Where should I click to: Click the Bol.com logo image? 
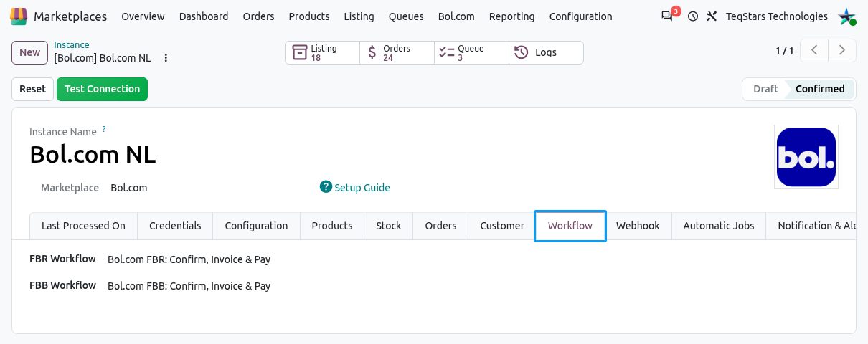(x=806, y=157)
